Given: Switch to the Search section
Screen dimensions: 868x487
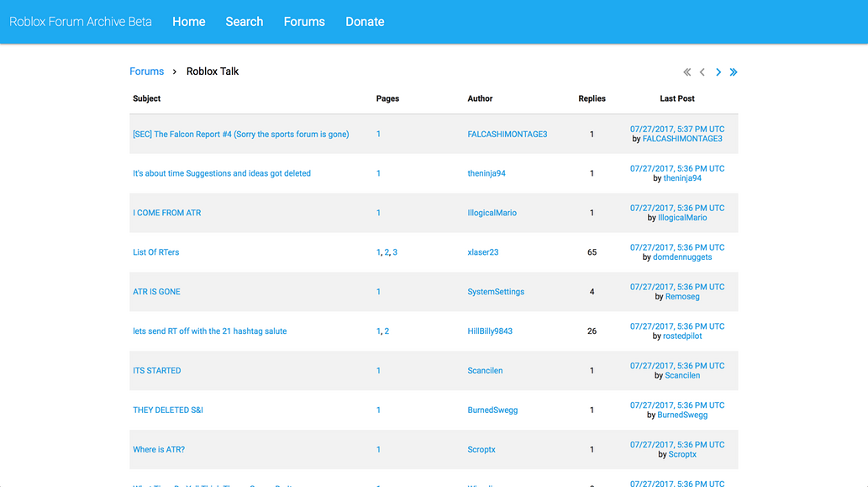Looking at the screenshot, I should pyautogui.click(x=244, y=22).
